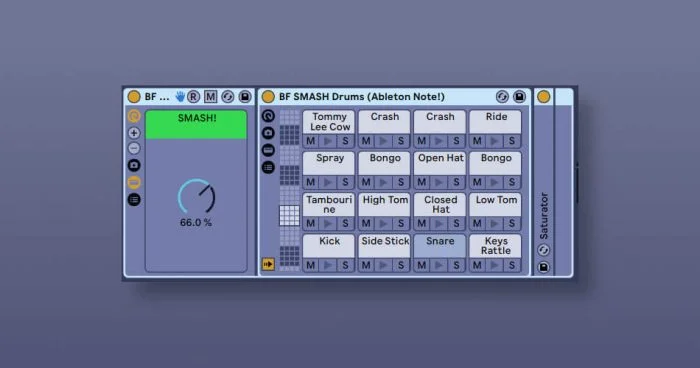Toggle the BF rack device activator
The image size is (700, 368).
pyautogui.click(x=133, y=96)
